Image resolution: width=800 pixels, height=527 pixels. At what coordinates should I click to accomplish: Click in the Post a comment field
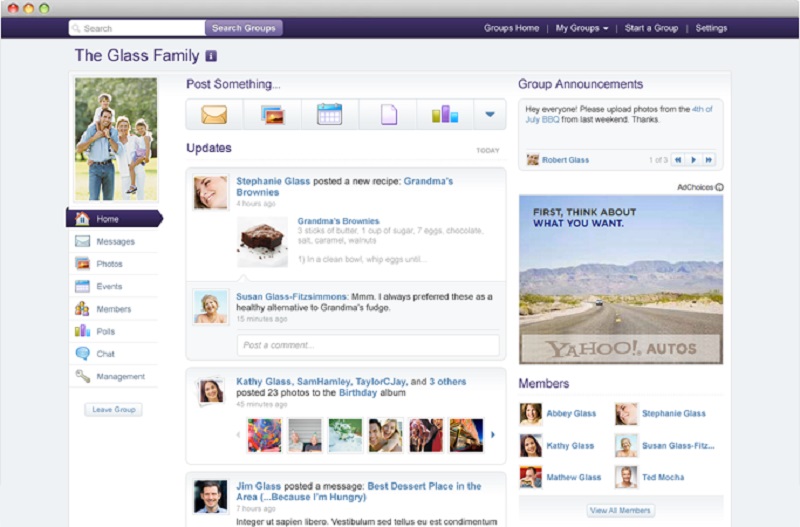tap(368, 345)
